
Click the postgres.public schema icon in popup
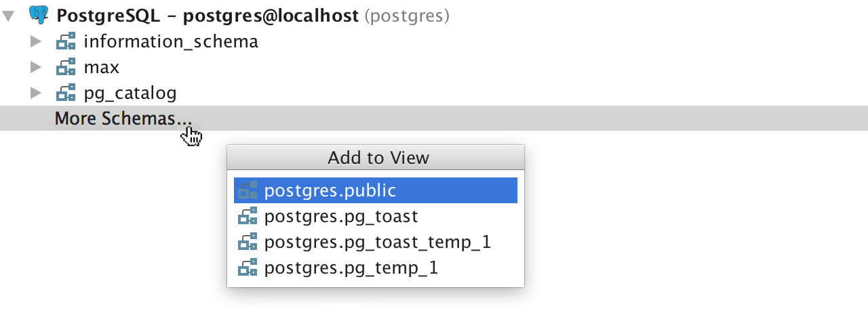(x=248, y=191)
